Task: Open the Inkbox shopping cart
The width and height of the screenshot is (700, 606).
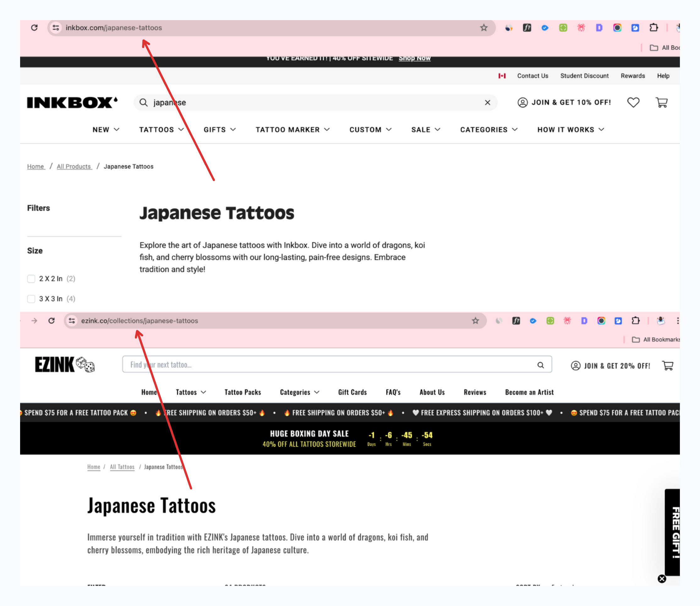Action: pos(661,102)
